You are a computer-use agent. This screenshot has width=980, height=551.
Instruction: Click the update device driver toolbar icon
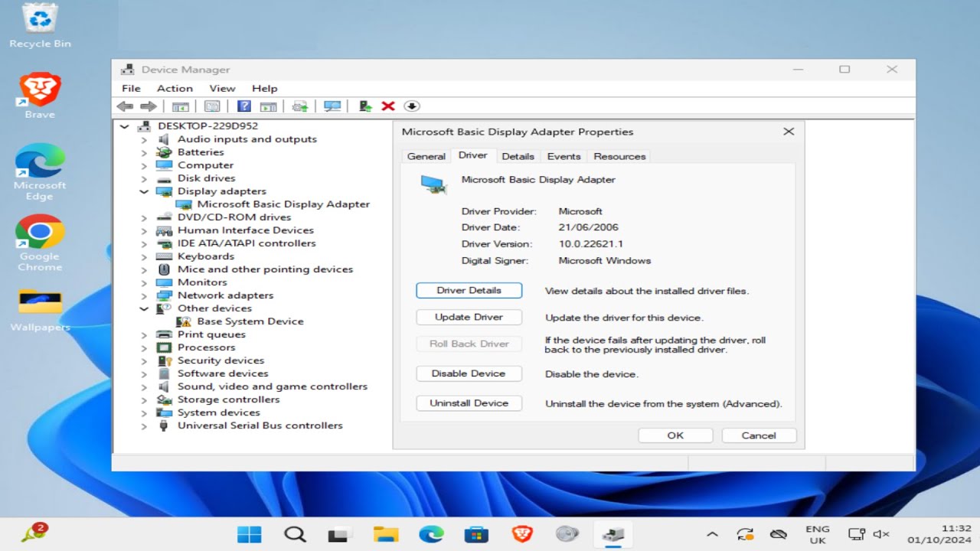[365, 106]
